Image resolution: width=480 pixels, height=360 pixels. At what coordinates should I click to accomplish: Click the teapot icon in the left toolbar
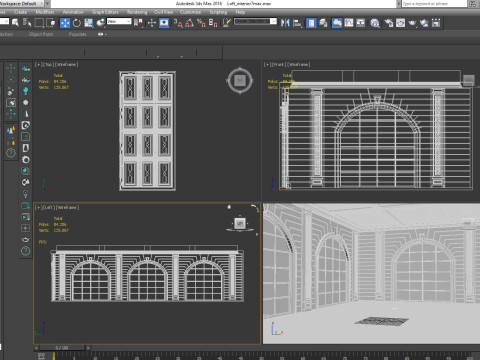[25, 239]
